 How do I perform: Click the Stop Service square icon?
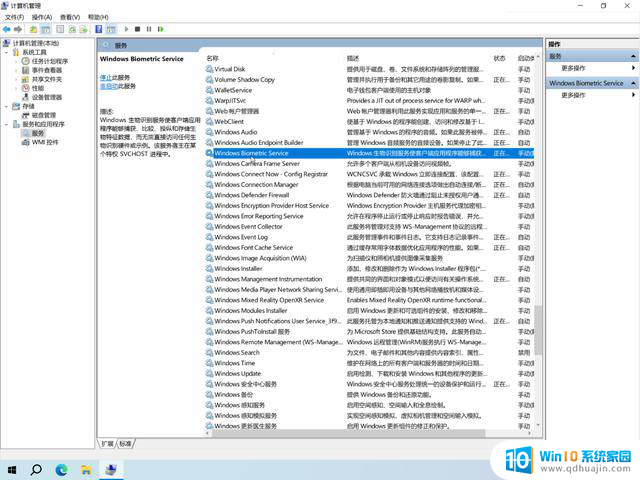point(138,29)
